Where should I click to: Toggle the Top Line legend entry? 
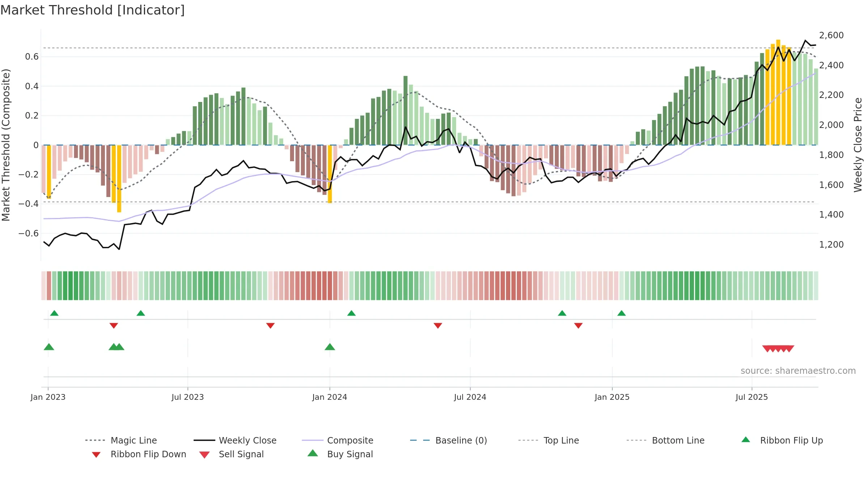548,440
